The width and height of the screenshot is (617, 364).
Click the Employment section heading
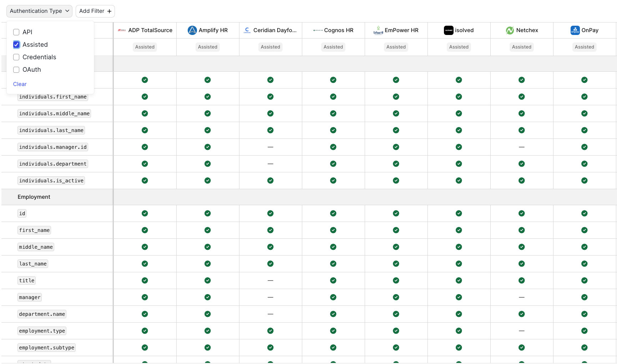[x=34, y=197]
